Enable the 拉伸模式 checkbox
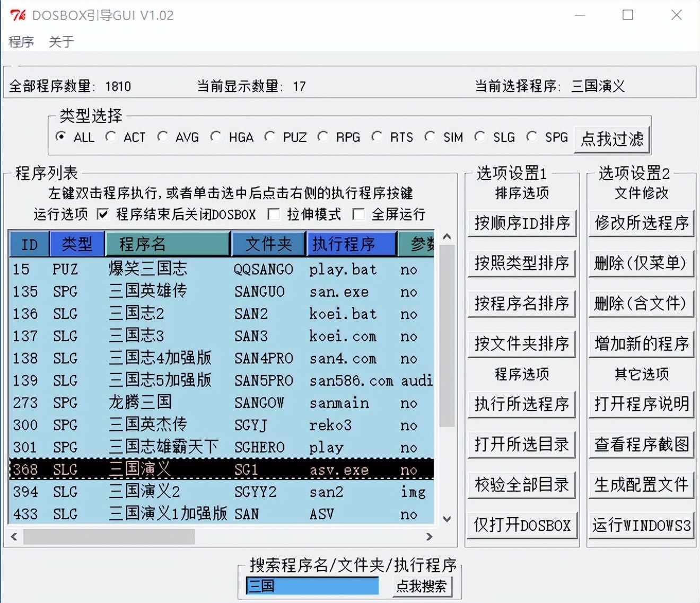Viewport: 700px width, 603px height. (274, 214)
